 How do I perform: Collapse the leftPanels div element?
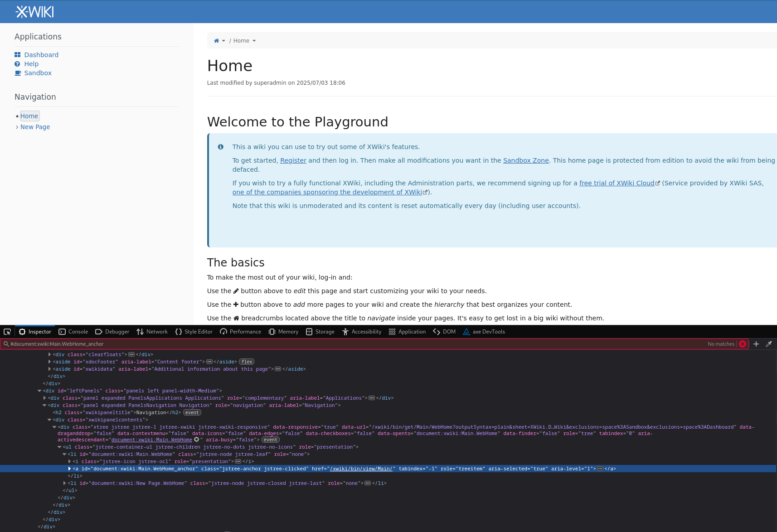point(39,391)
